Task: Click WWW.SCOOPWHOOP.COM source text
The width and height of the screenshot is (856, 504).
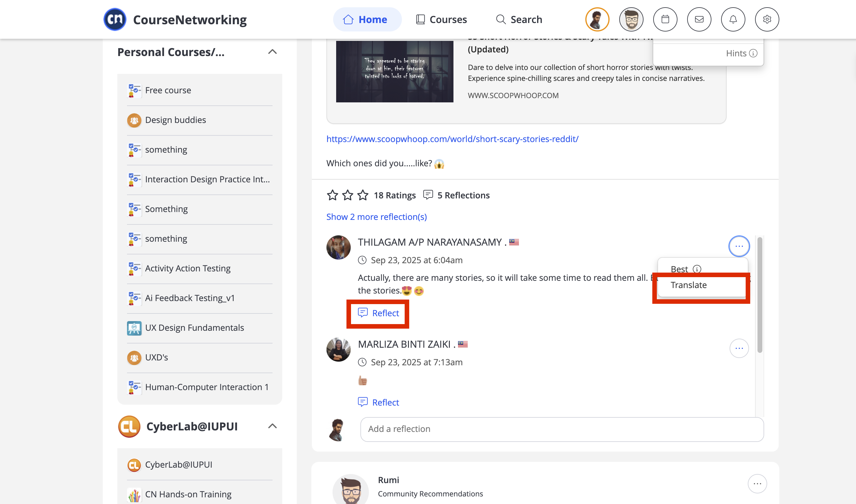Action: 513,95
